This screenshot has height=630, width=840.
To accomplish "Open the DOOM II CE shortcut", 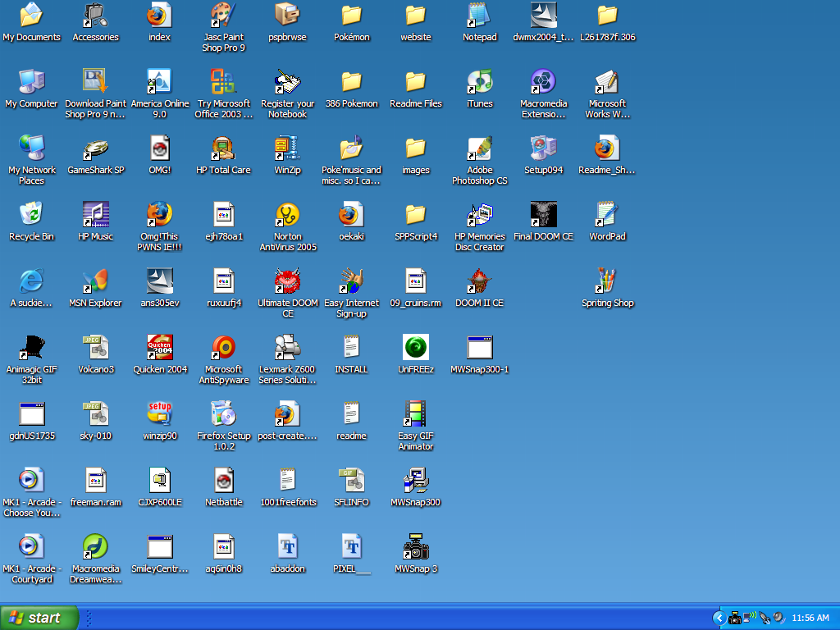I will pyautogui.click(x=479, y=281).
